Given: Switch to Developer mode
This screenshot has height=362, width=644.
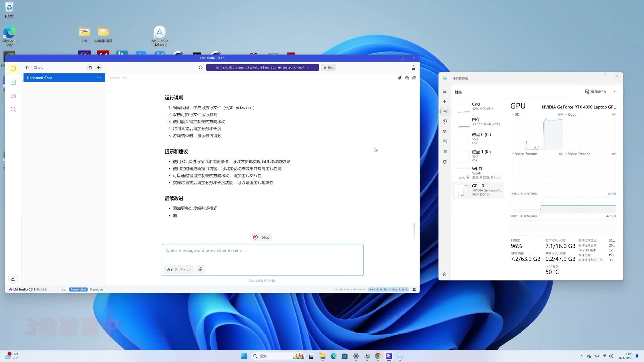Looking at the screenshot, I should 97,289.
